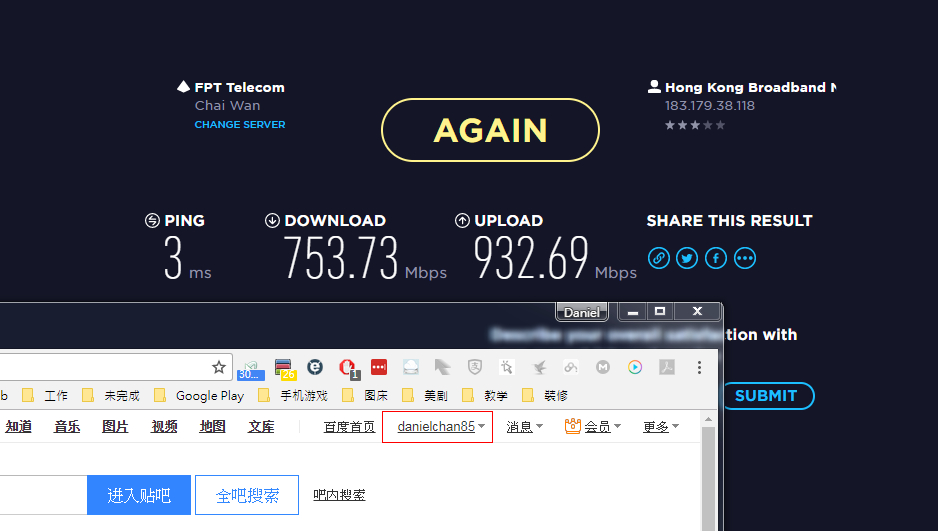Viewport: 938px width, 531px height.
Task: Open more sharing options ellipsis icon
Action: pos(745,258)
